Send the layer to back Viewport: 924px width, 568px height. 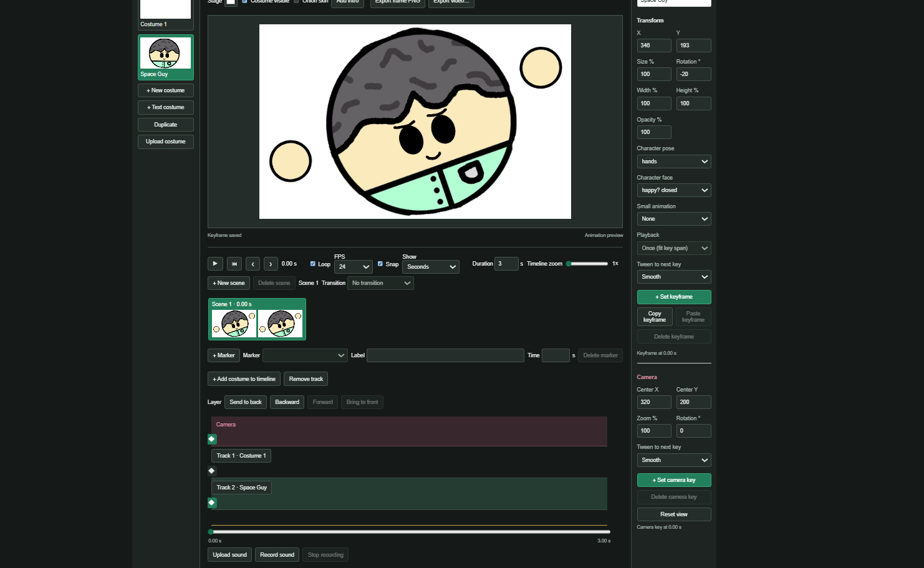click(x=246, y=402)
